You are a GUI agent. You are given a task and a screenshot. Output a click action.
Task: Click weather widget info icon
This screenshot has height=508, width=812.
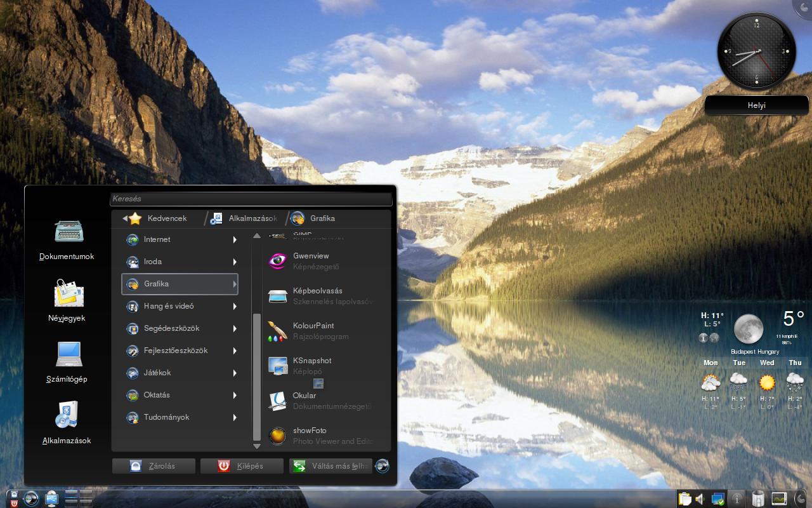[x=704, y=338]
